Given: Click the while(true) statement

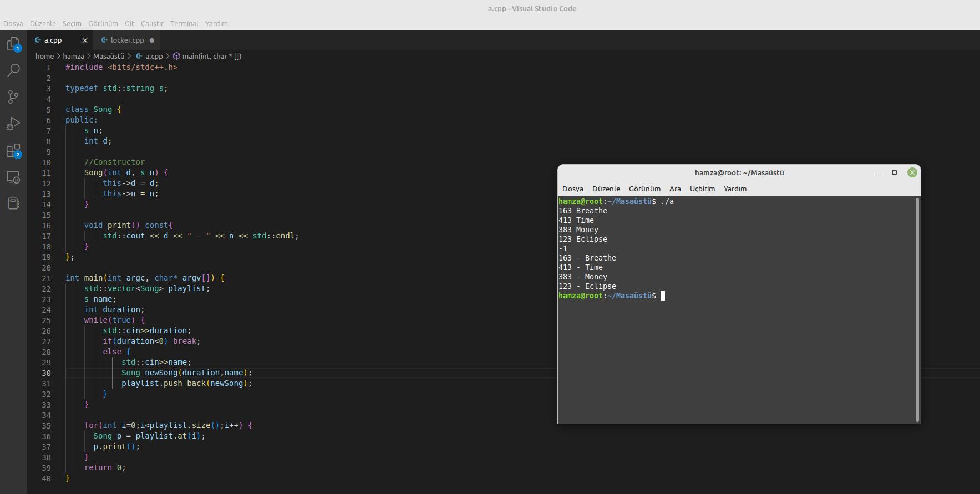Looking at the screenshot, I should click(114, 320).
